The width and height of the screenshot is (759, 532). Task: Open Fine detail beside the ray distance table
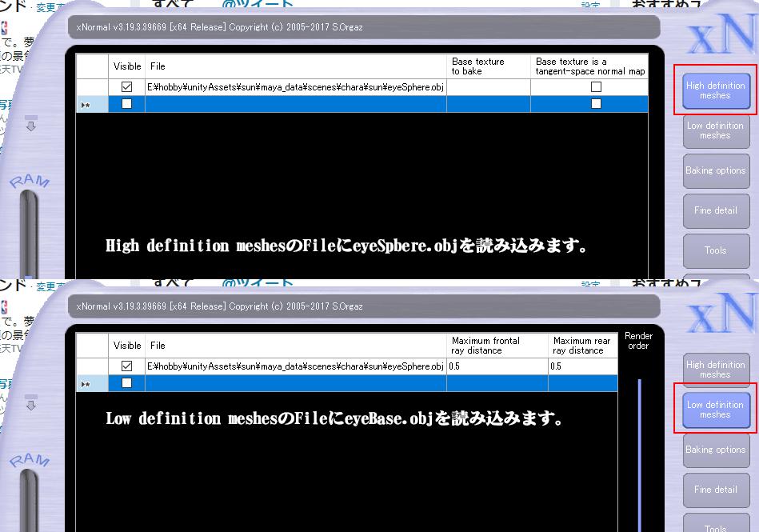[x=716, y=490]
